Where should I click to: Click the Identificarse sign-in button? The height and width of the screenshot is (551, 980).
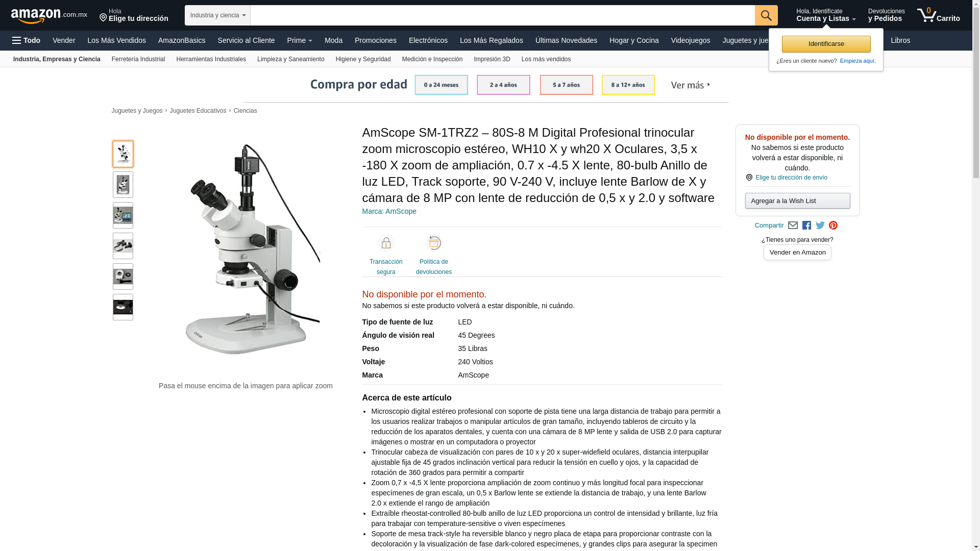826,44
